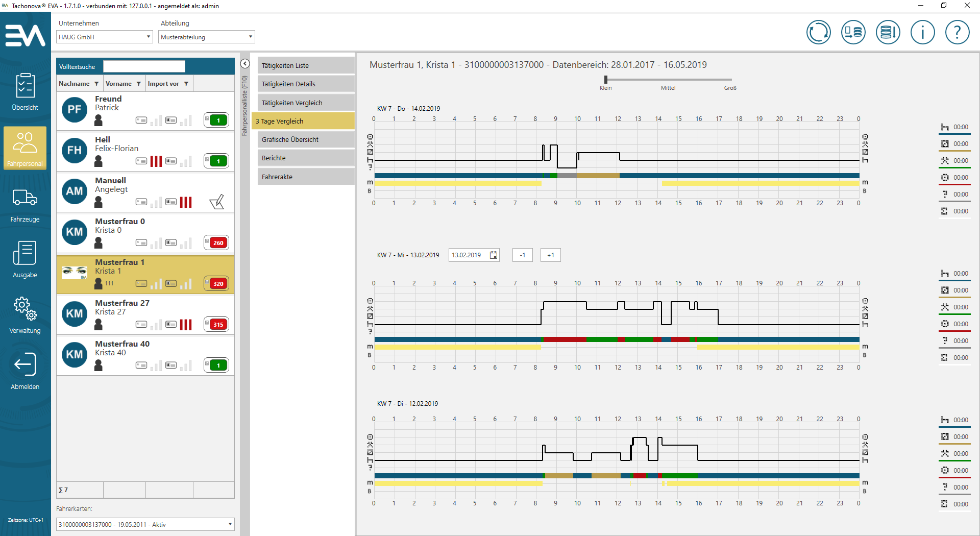Open the info icon in top toolbar
The height and width of the screenshot is (536, 980).
[922, 33]
